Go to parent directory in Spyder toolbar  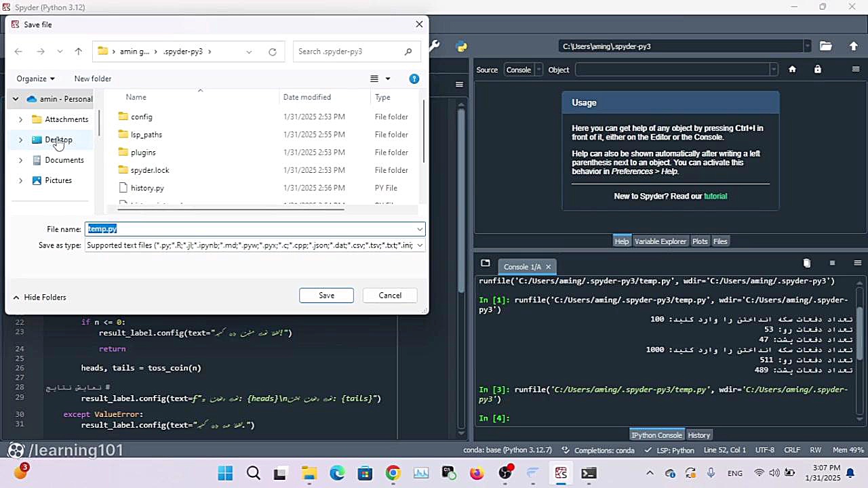tap(853, 46)
